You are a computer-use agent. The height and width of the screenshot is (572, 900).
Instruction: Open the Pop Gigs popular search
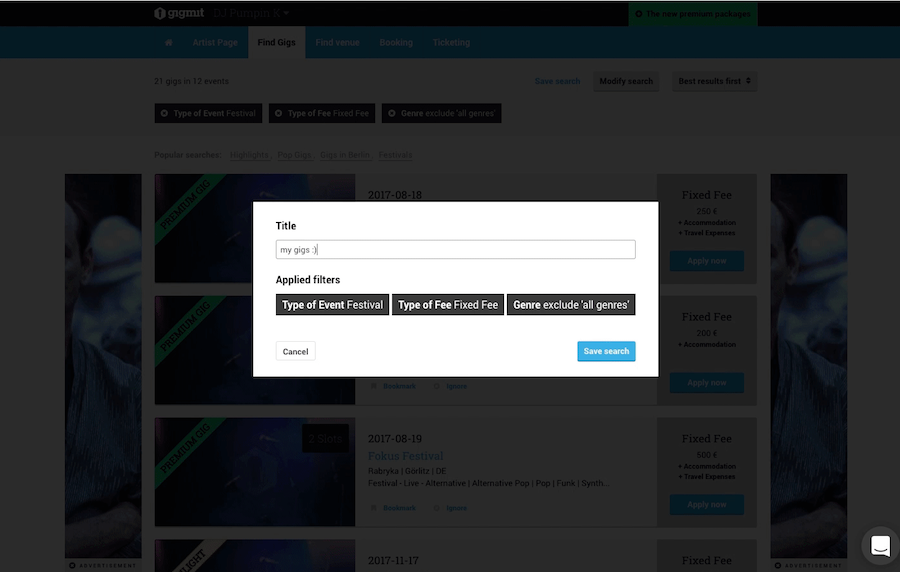pos(294,155)
